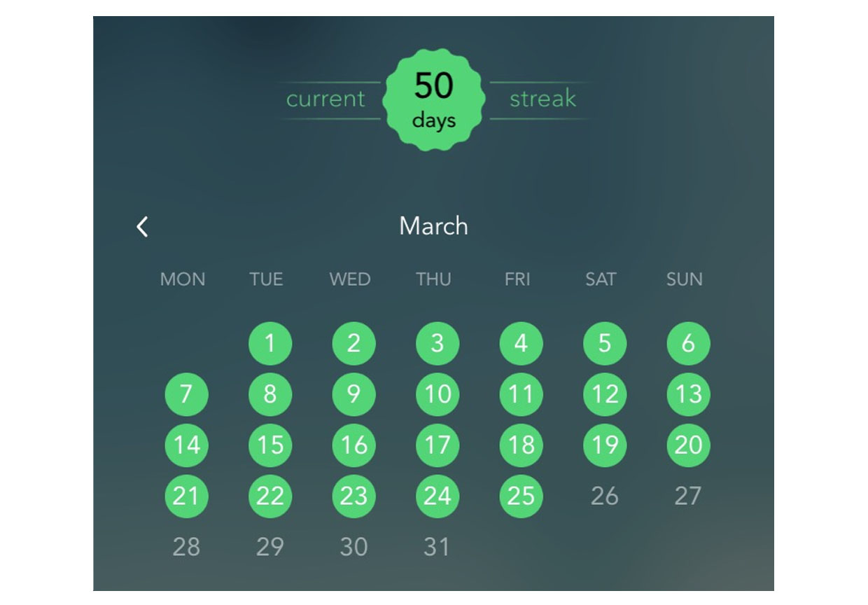Select day 16 completed circle
Image resolution: width=868 pixels, height=605 pixels.
point(353,445)
